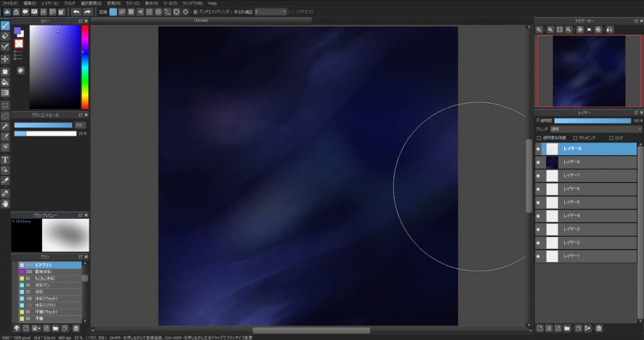Select the Move tool
Viewport: 644px width, 340px height.
5,58
